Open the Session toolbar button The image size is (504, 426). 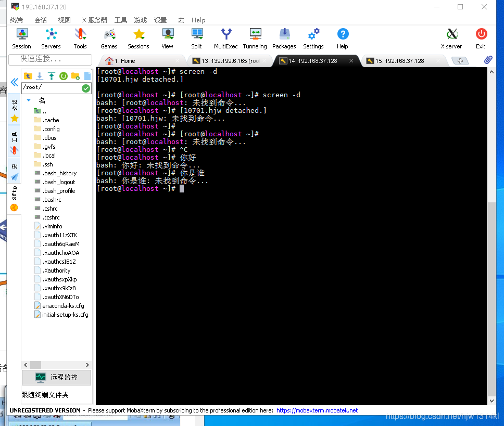tap(21, 39)
